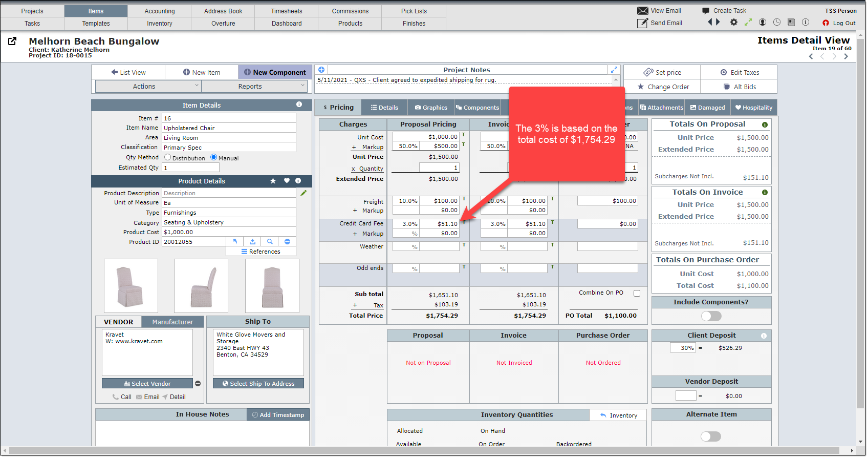868x458 pixels.
Task: Switch to the Pricing tab
Action: (338, 108)
